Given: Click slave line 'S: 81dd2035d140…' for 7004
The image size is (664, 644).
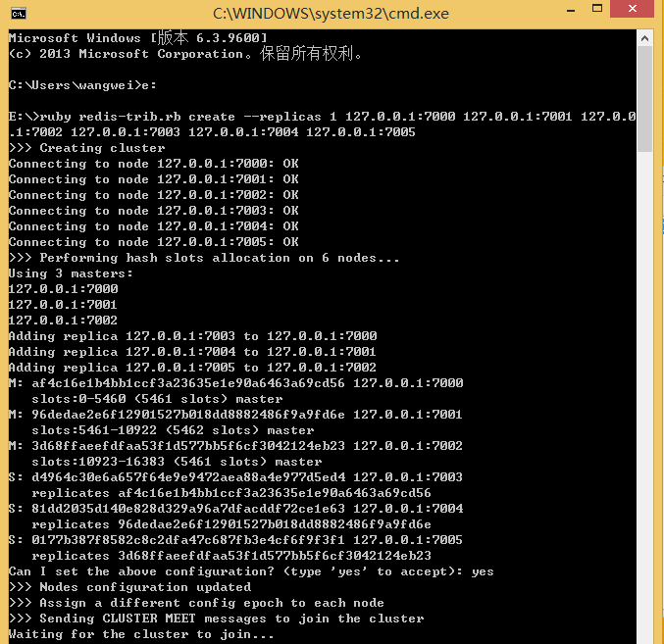Looking at the screenshot, I should (235, 508).
